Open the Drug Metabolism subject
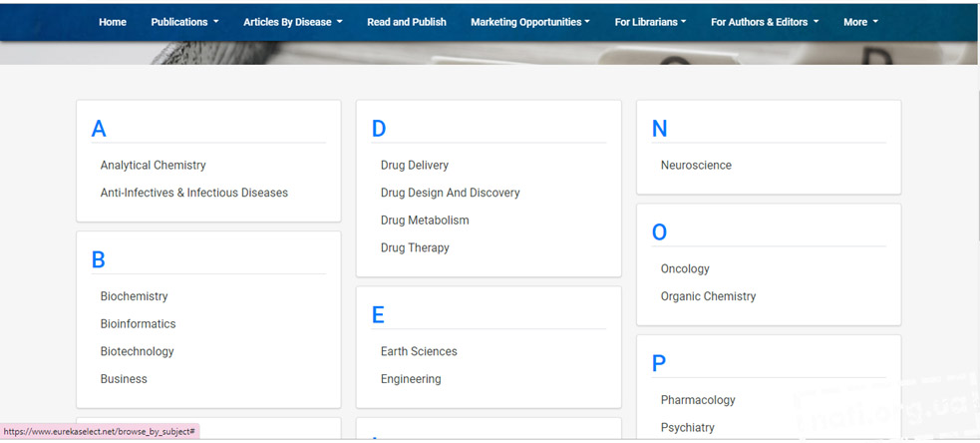 click(425, 221)
